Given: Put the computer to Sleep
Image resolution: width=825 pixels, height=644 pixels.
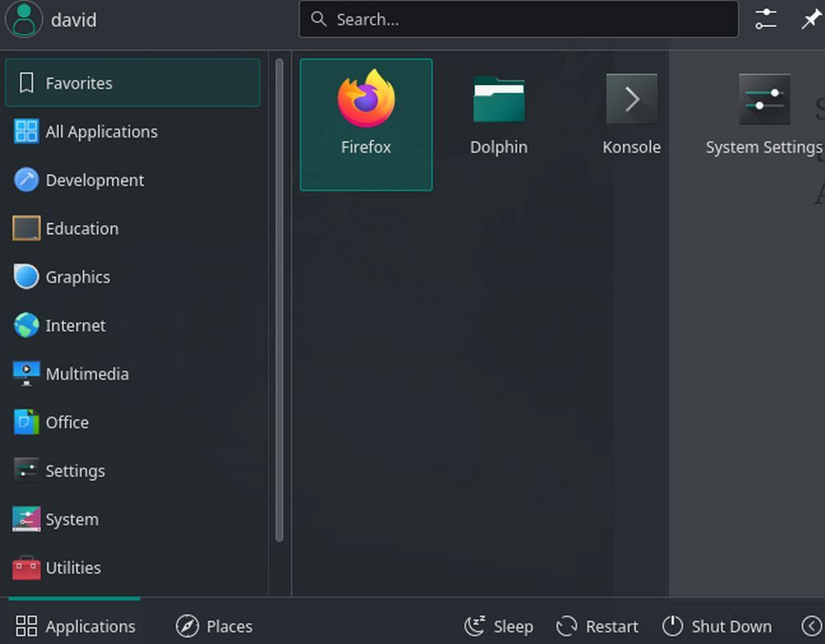Looking at the screenshot, I should [498, 626].
